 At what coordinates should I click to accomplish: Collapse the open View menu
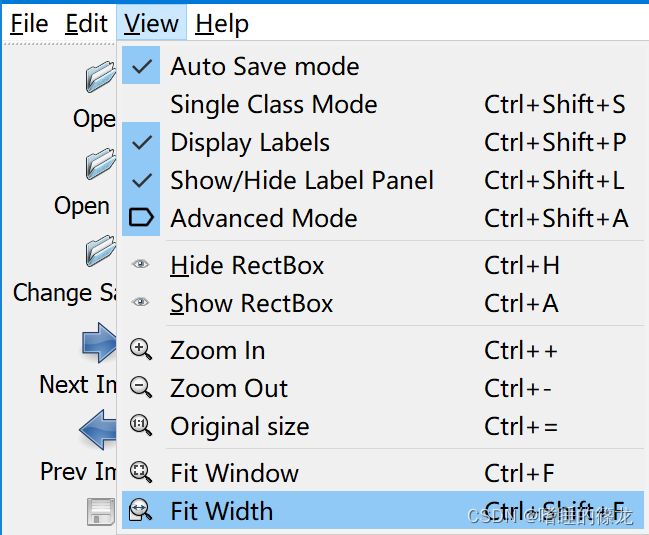click(x=151, y=23)
